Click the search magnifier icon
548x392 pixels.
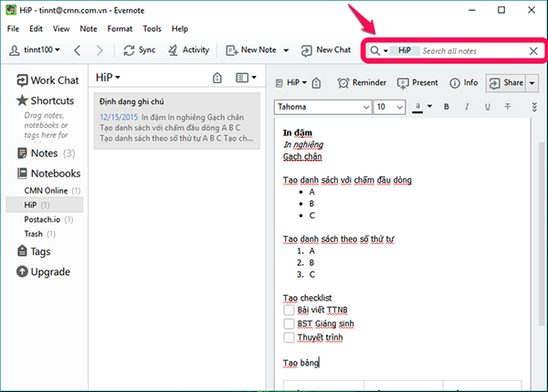375,50
